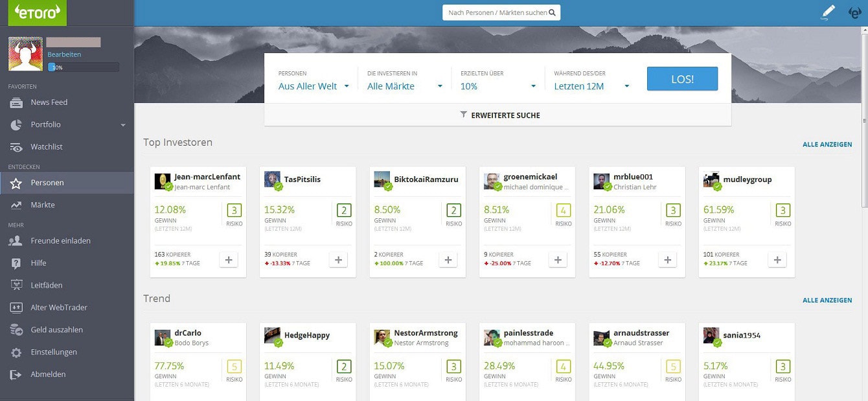Image resolution: width=868 pixels, height=401 pixels.
Task: Click the Hilfe question mark icon
Action: (x=16, y=263)
